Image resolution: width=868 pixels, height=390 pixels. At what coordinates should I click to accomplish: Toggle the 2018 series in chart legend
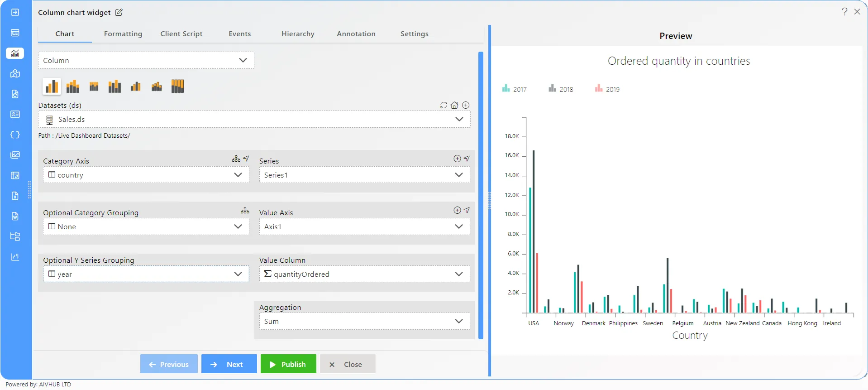pos(561,89)
